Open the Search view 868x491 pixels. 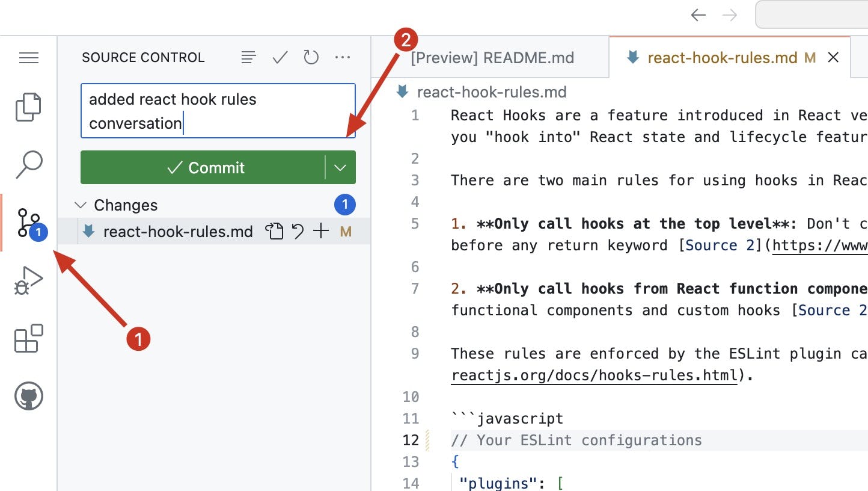tap(29, 164)
